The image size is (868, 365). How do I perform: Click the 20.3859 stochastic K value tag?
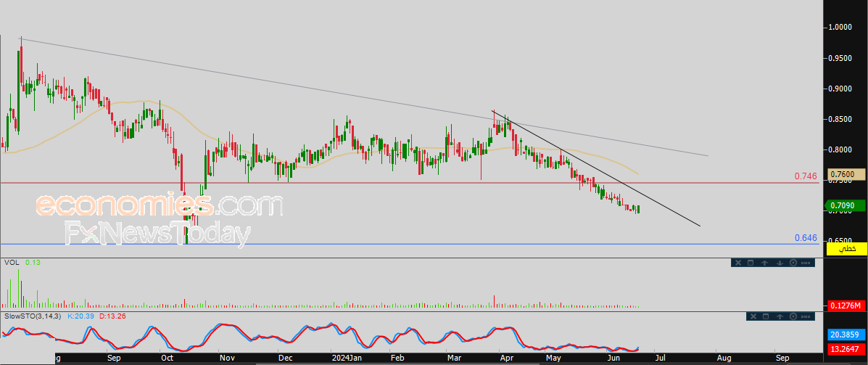[846, 335]
